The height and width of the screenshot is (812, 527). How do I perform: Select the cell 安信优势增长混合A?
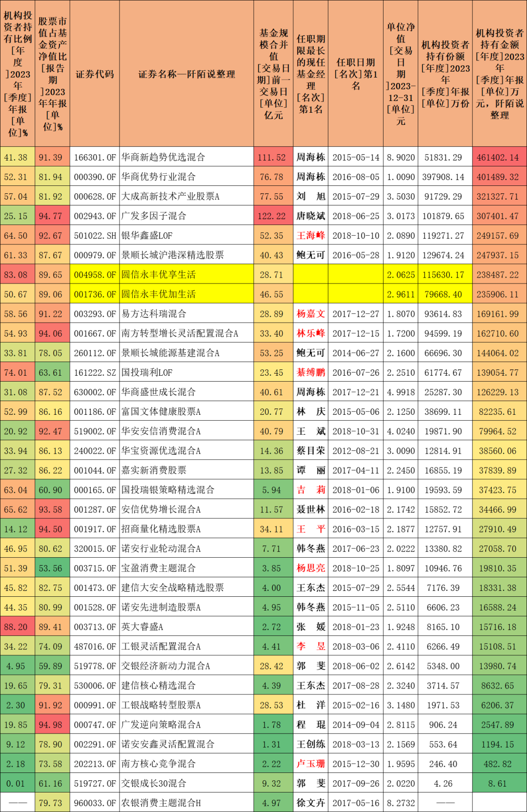tap(186, 509)
